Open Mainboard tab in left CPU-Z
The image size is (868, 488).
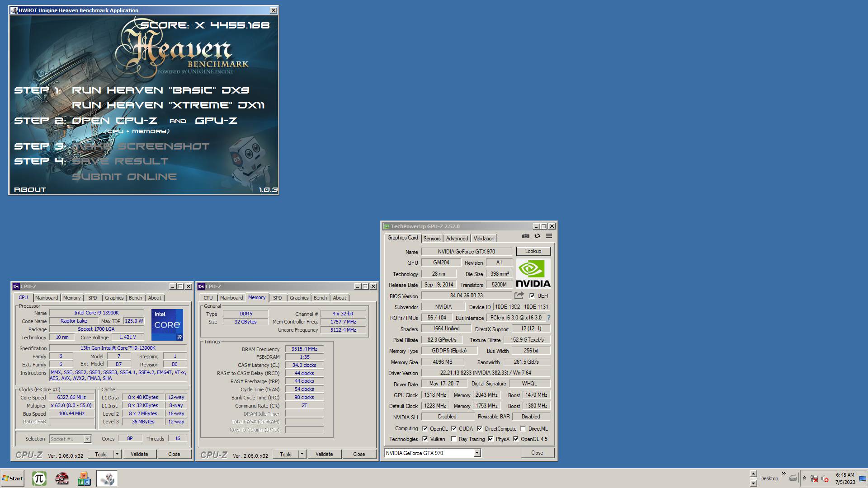47,298
